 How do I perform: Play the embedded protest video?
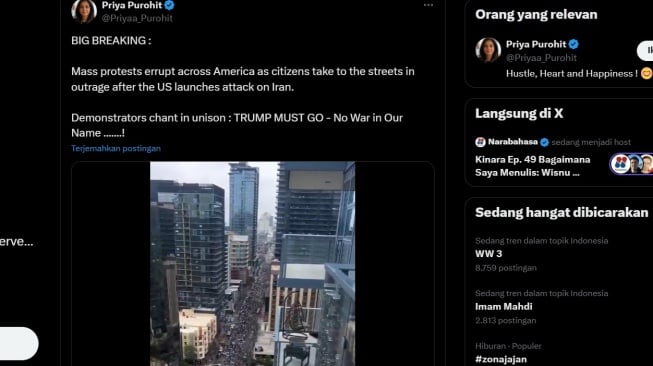pyautogui.click(x=252, y=264)
